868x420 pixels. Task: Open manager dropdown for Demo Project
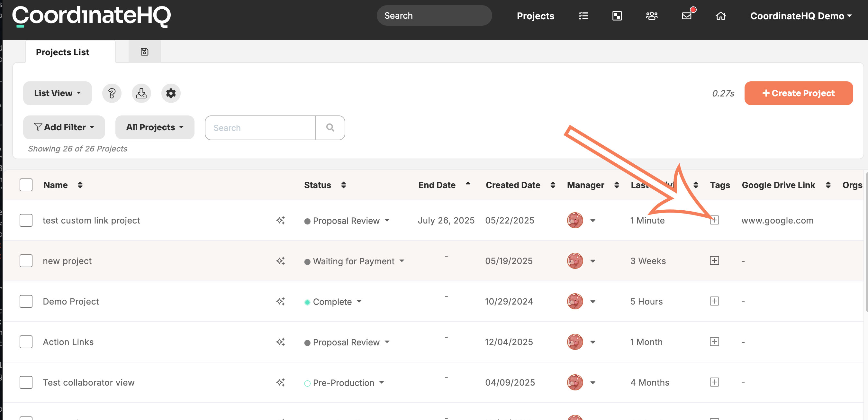[593, 302]
